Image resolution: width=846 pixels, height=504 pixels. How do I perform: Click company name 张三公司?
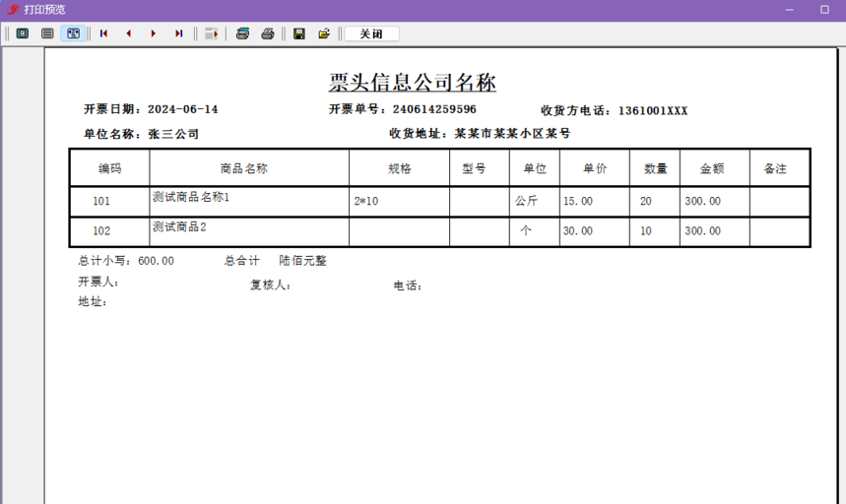[173, 134]
